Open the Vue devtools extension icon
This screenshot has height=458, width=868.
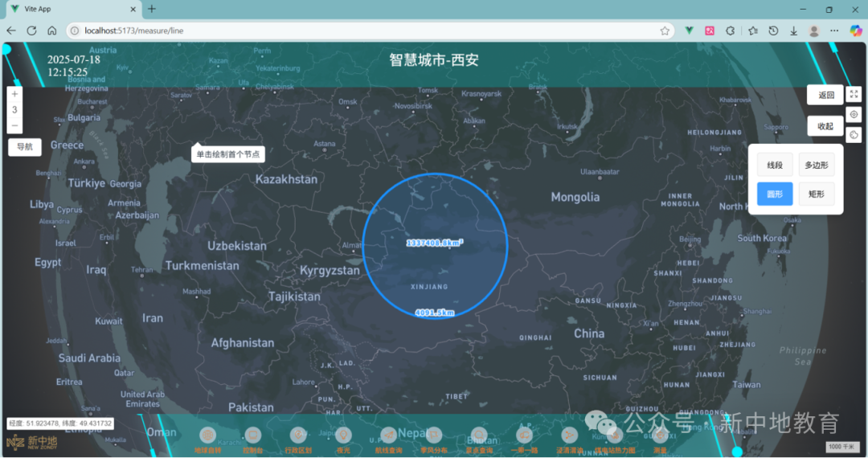(x=690, y=31)
